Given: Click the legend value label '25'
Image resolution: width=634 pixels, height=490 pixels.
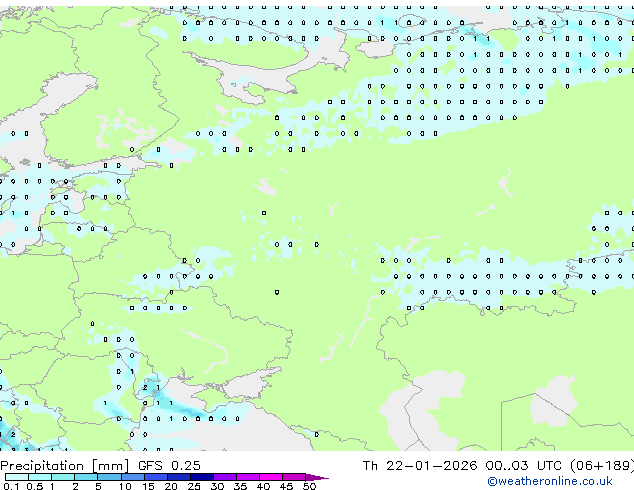Looking at the screenshot, I should click(x=194, y=486).
